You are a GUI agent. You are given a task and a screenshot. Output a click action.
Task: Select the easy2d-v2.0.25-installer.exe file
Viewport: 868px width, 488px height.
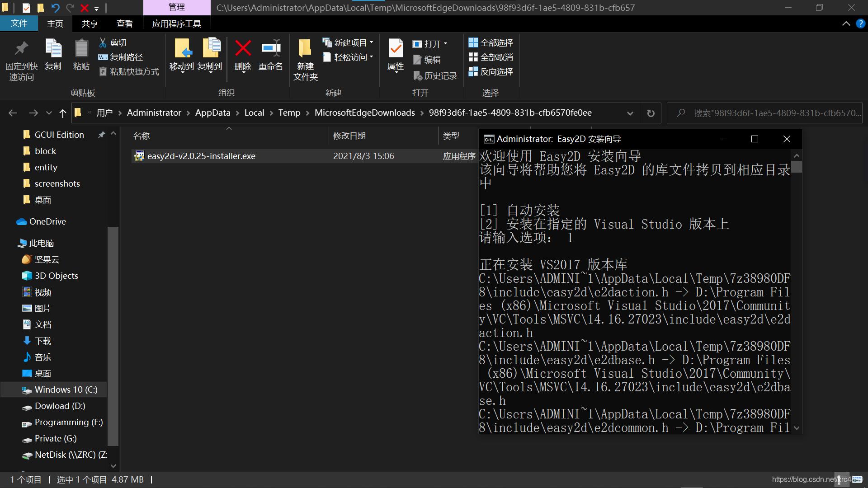coord(202,155)
